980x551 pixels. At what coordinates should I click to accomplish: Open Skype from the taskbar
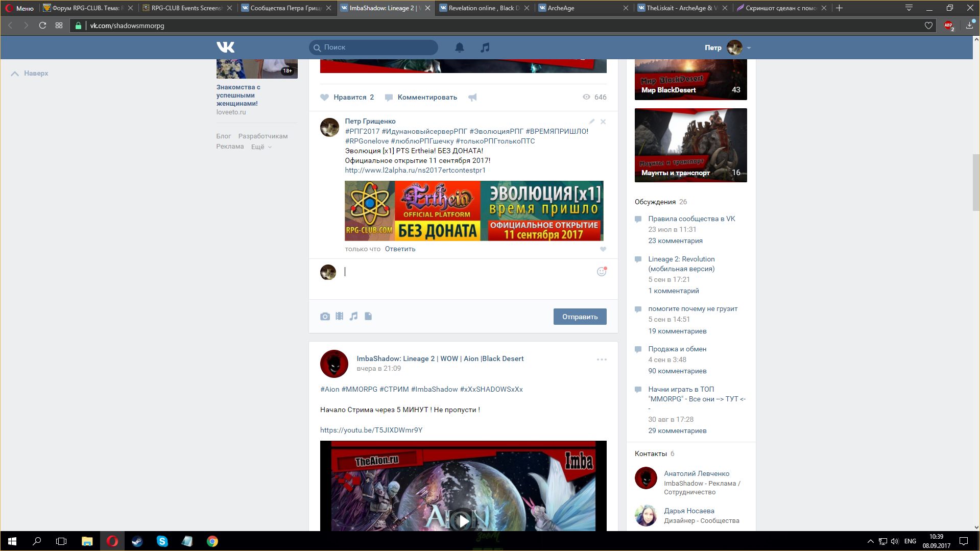162,541
